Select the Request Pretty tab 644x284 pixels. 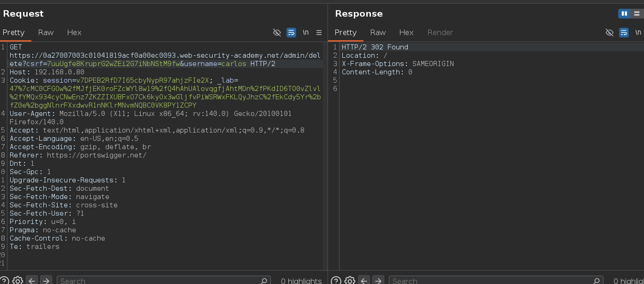13,32
